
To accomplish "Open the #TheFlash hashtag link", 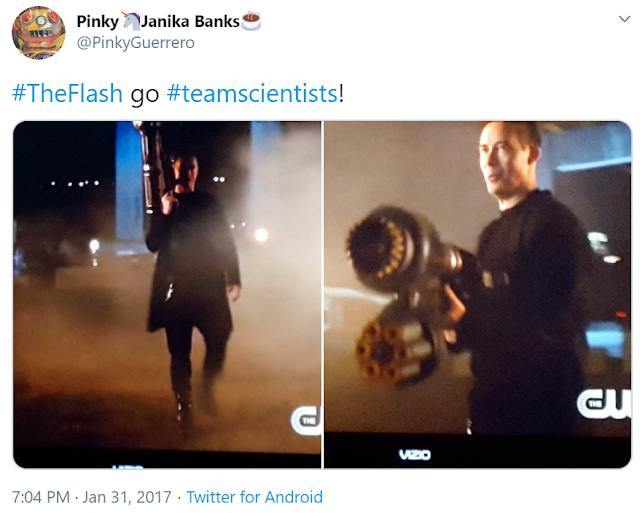I will click(67, 93).
